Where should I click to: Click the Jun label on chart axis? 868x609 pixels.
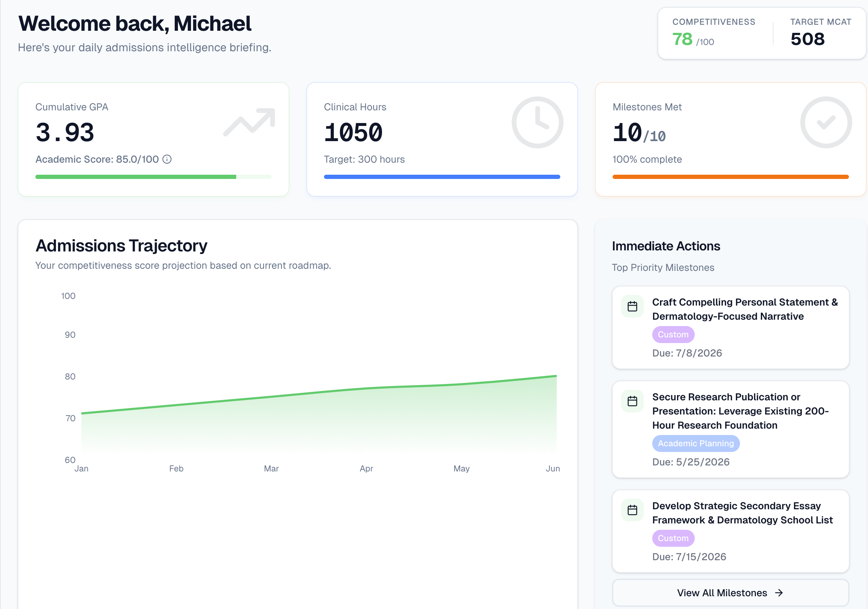coord(553,469)
